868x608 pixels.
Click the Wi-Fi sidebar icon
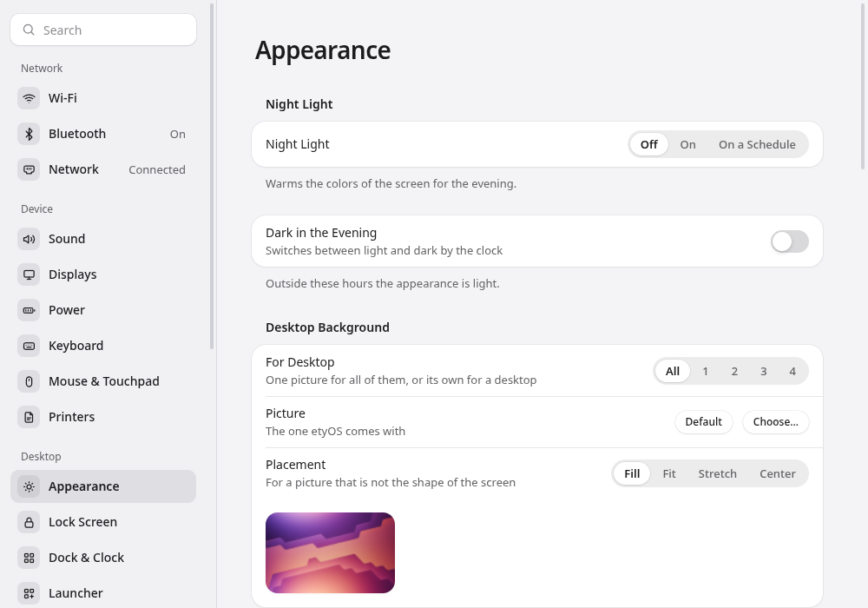tap(29, 98)
